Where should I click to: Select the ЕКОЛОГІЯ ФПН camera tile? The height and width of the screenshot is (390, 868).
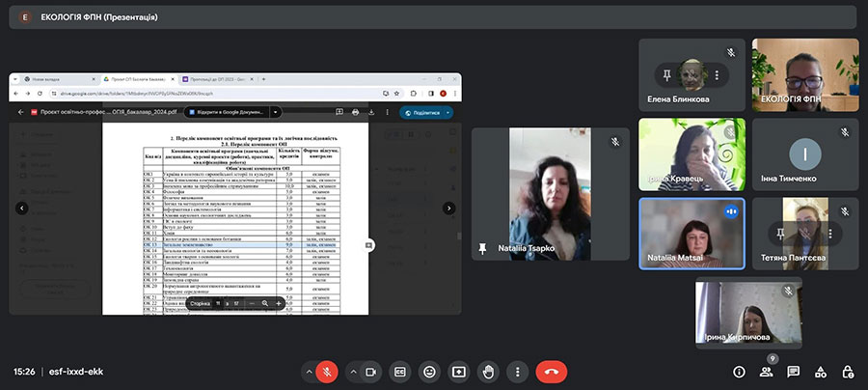point(805,74)
